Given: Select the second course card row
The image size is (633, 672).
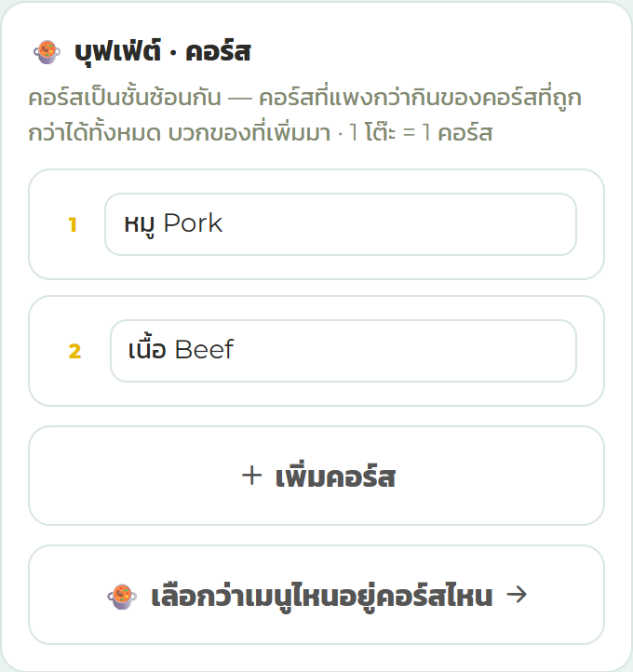Looking at the screenshot, I should 316,351.
